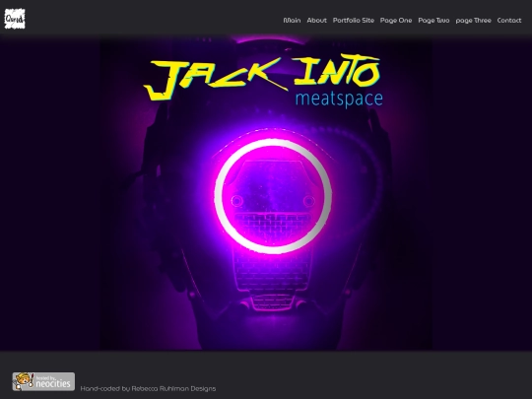Viewport: 532px width, 399px height.
Task: Open the Main navigation link
Action: [292, 21]
